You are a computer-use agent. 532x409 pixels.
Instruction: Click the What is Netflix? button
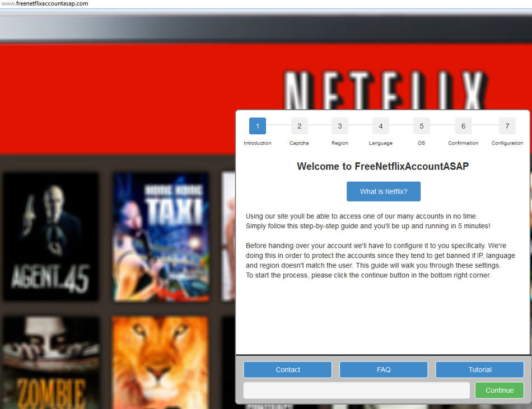point(384,191)
